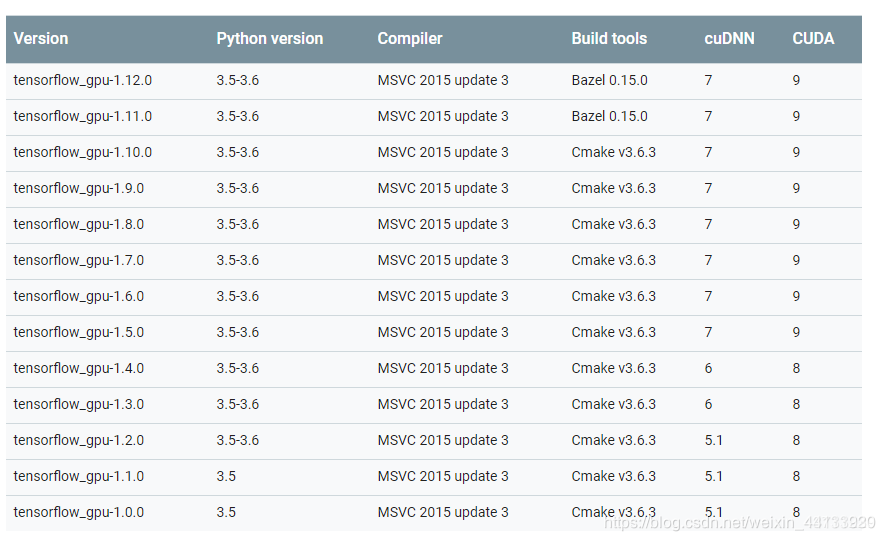Image resolution: width=885 pixels, height=541 pixels.
Task: Select the tensorflow_gpu-1.5.0 cell
Action: coord(78,332)
